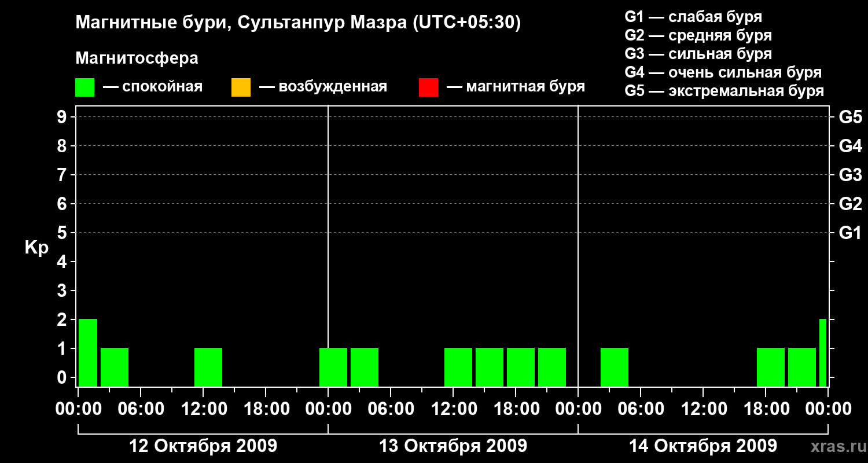Click the "12 Октября 2009" date label
This screenshot has height=463, width=868.
203,446
